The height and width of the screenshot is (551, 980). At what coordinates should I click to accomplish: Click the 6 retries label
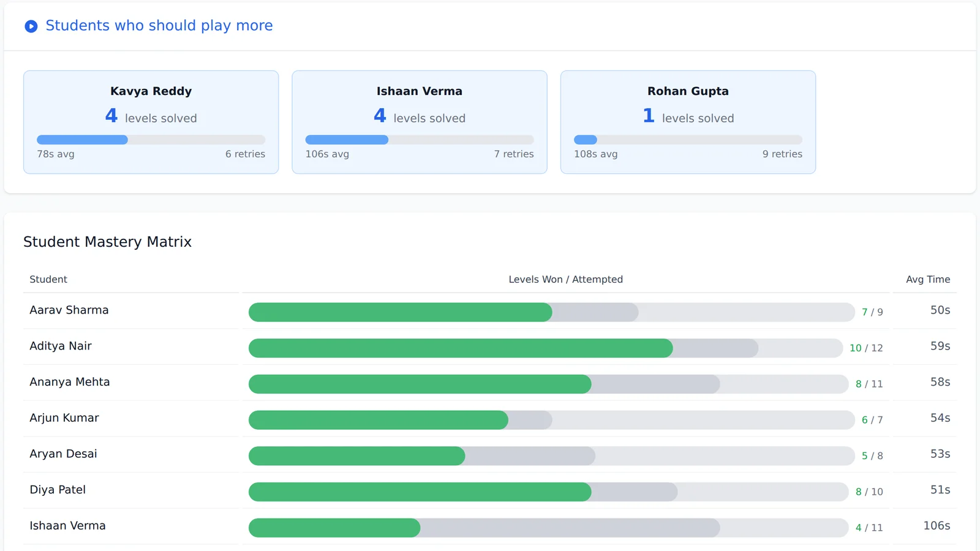[245, 154]
